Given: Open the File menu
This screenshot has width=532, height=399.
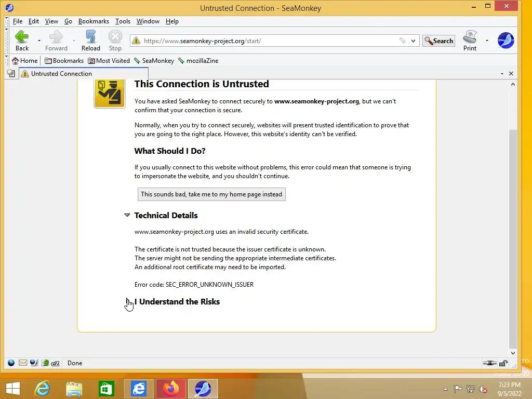Looking at the screenshot, I should tap(18, 21).
